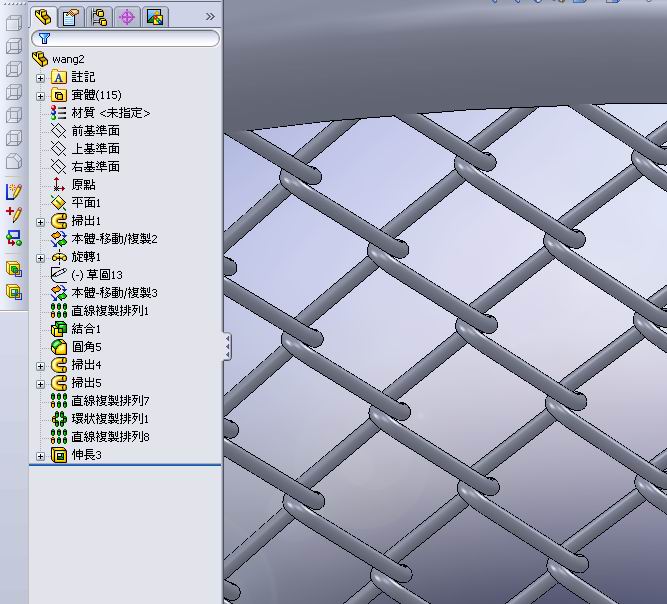Open the DisplayManager tab
Viewport: 667px width, 604px height.
coord(155,17)
